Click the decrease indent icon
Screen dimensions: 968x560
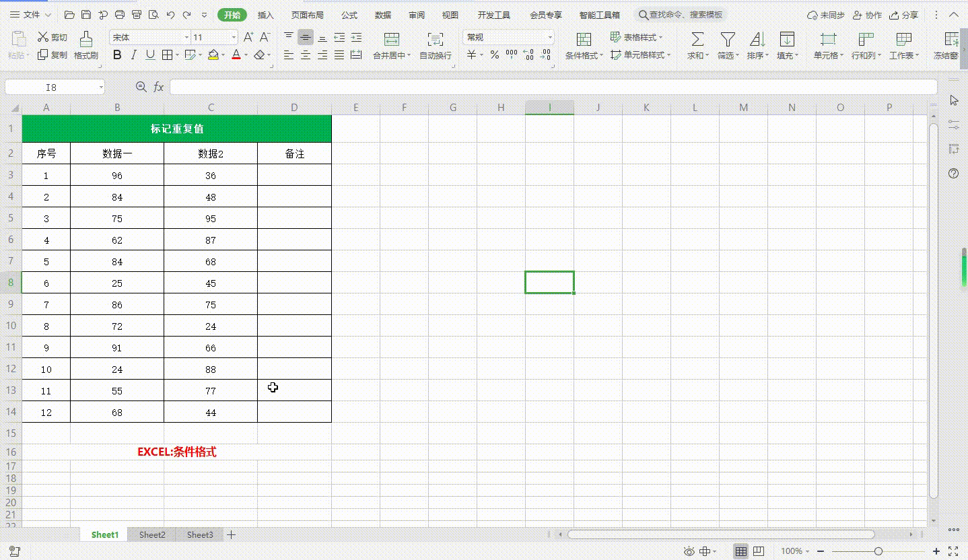click(x=339, y=38)
